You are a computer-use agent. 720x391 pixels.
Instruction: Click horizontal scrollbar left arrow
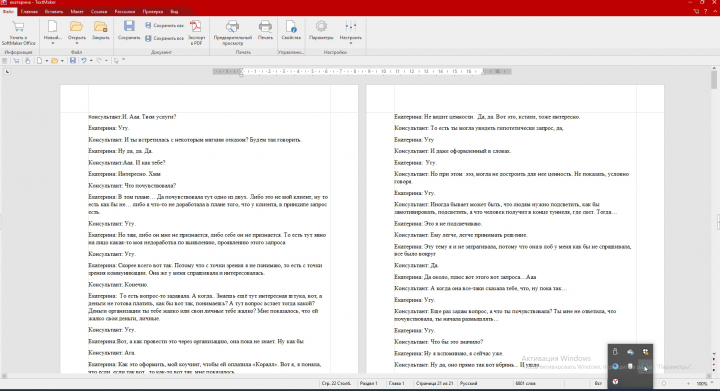coord(4,376)
